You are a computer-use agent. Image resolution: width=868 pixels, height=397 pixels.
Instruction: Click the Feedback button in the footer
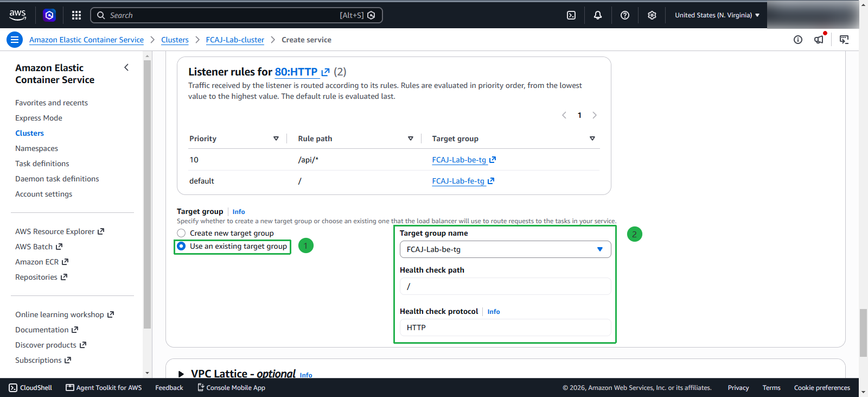169,388
